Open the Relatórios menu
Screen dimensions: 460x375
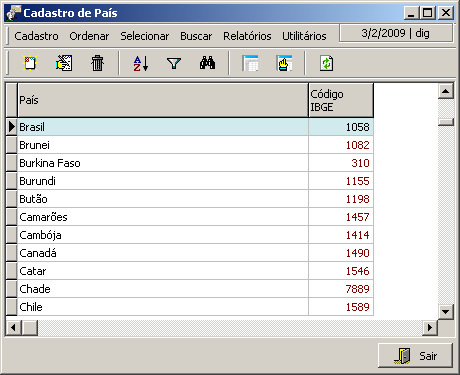(247, 36)
